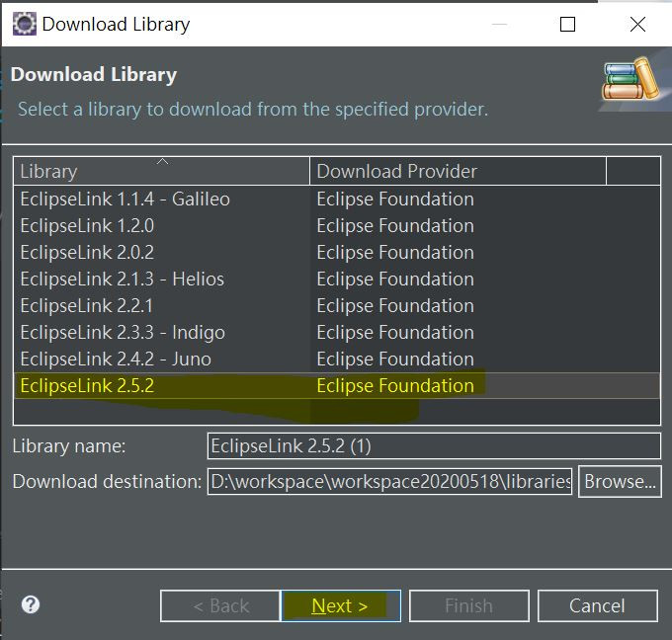
Task: Click Eclipse Foundation provider in the EclipseLink 2.0.2 row
Action: (x=395, y=252)
